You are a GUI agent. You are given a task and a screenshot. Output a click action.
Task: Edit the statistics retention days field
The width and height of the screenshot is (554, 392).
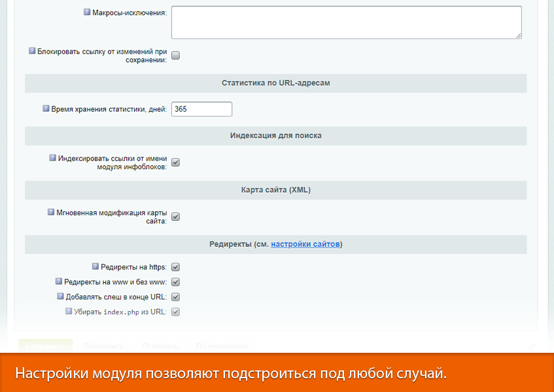201,108
